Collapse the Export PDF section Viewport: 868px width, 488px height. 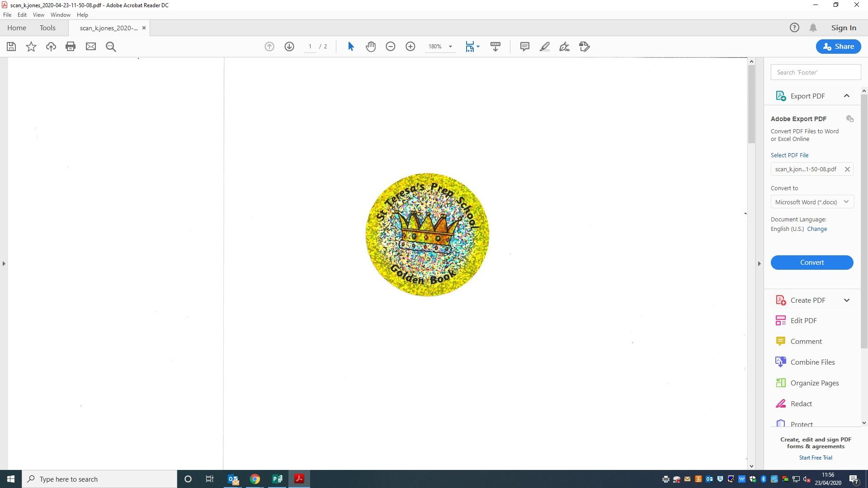(846, 96)
